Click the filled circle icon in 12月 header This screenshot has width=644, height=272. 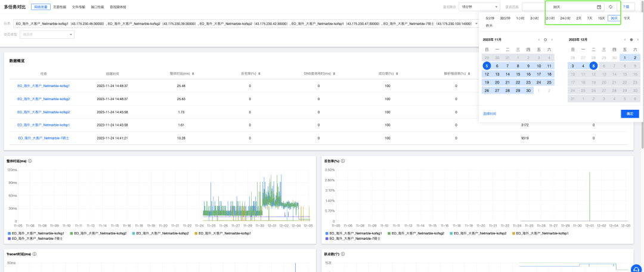(x=631, y=40)
